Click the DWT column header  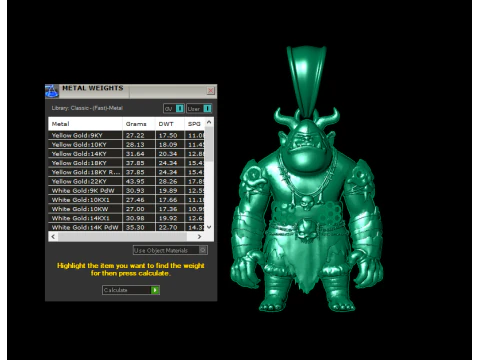[170, 124]
